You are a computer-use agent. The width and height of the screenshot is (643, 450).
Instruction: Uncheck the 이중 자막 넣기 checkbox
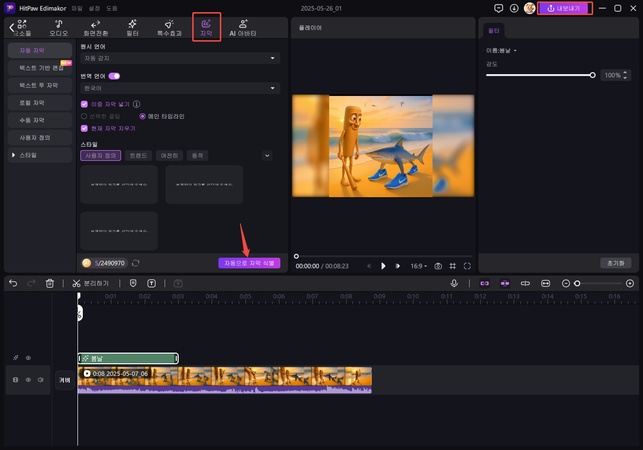click(x=84, y=103)
